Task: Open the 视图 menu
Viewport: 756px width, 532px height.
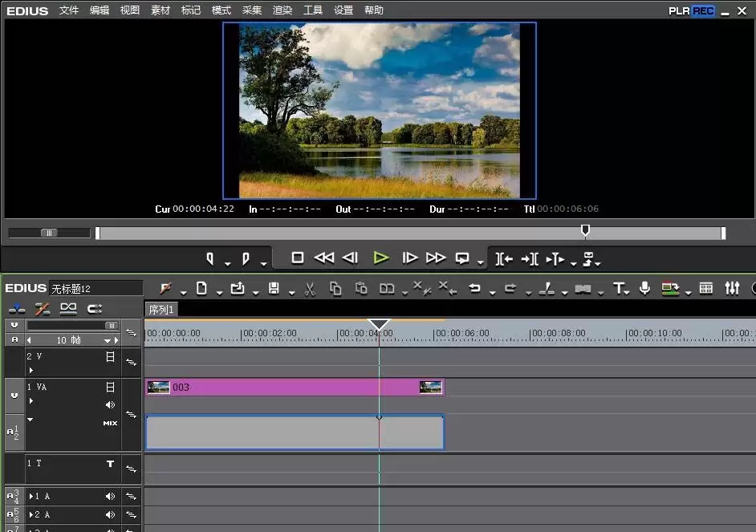Action: [x=130, y=10]
